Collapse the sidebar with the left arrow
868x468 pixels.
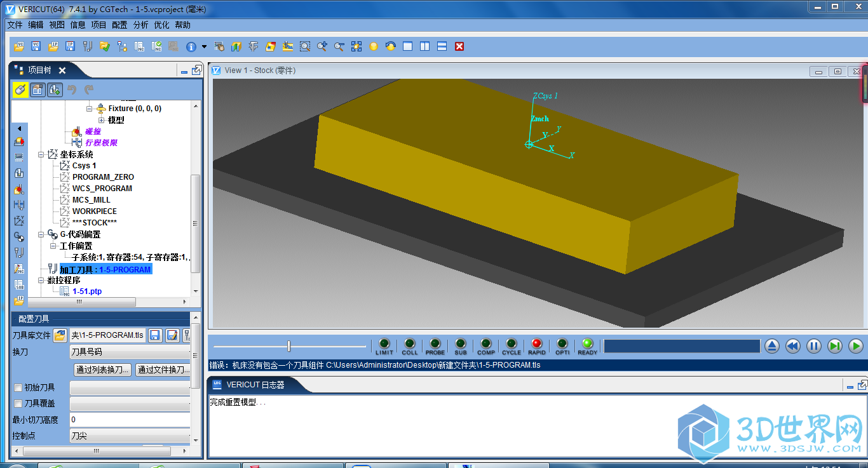[19, 129]
